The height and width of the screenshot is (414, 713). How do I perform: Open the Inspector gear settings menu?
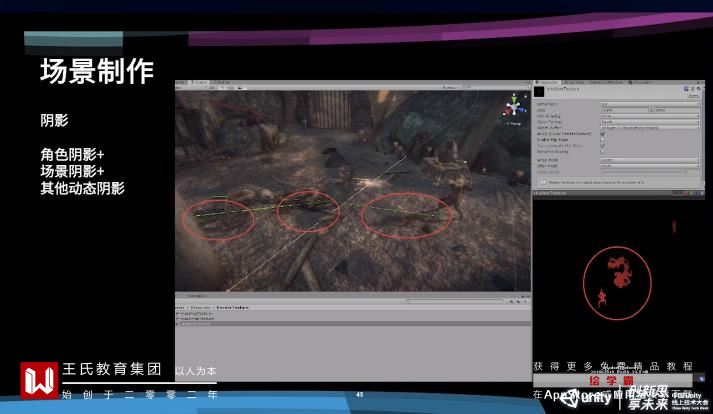(698, 89)
